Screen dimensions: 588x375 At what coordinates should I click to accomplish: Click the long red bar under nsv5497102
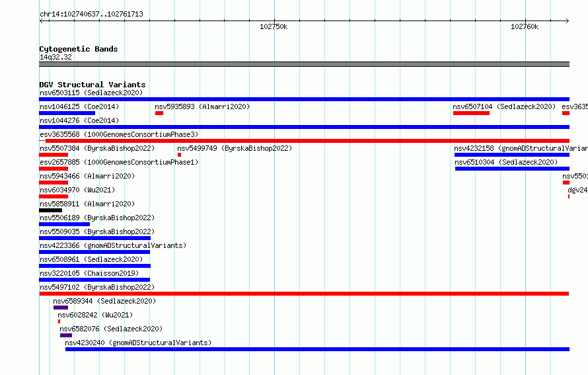304,294
